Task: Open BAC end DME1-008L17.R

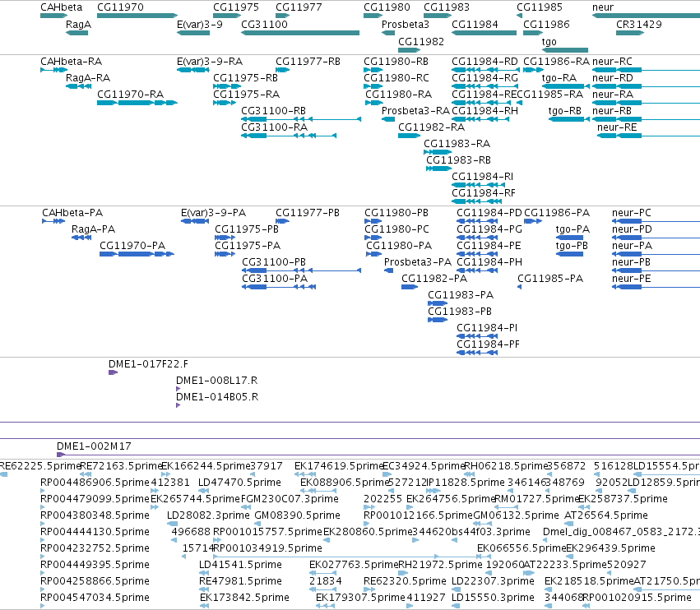Action: point(178,389)
